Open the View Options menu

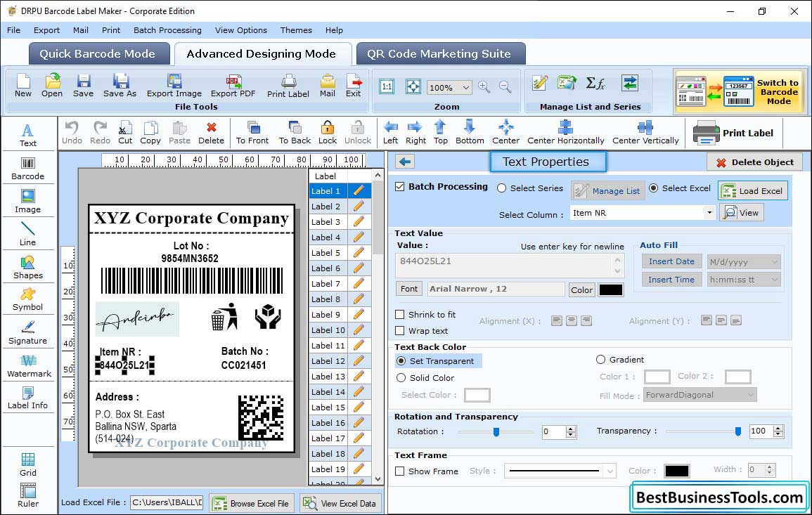pos(241,30)
